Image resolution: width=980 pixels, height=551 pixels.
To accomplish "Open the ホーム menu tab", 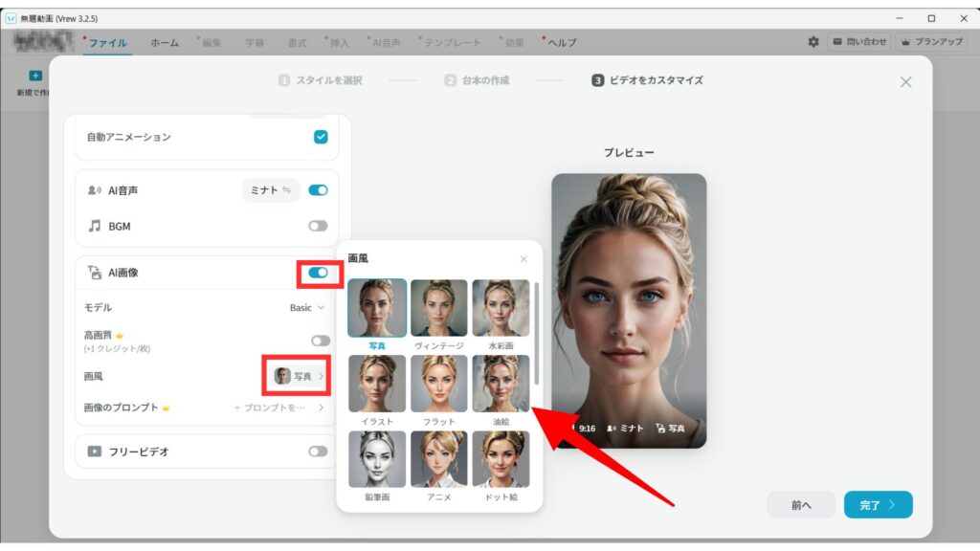I will point(165,43).
